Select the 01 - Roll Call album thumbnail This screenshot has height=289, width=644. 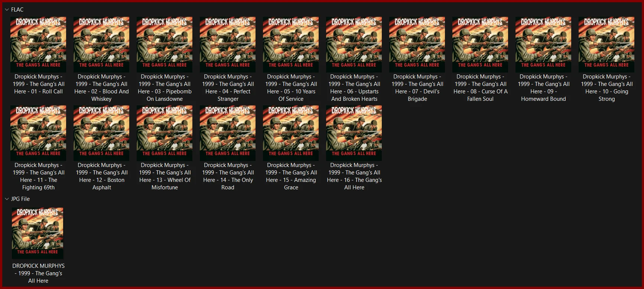(x=38, y=44)
